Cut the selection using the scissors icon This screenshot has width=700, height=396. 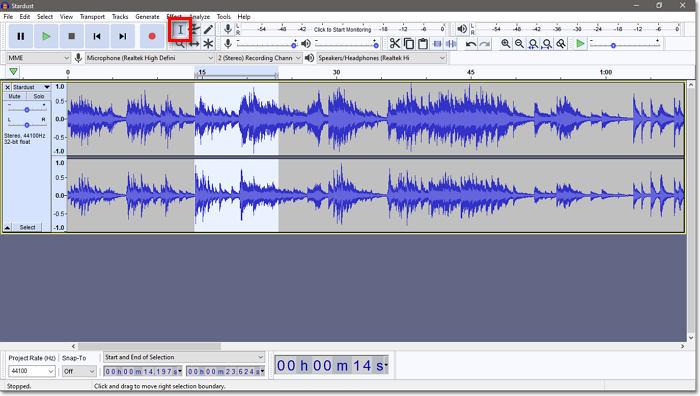(x=395, y=43)
